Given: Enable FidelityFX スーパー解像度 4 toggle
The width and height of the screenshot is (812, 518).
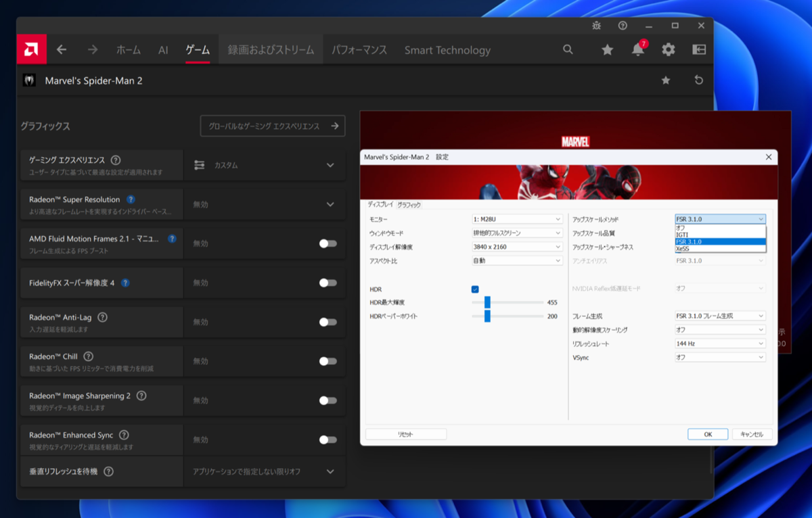Looking at the screenshot, I should tap(328, 283).
